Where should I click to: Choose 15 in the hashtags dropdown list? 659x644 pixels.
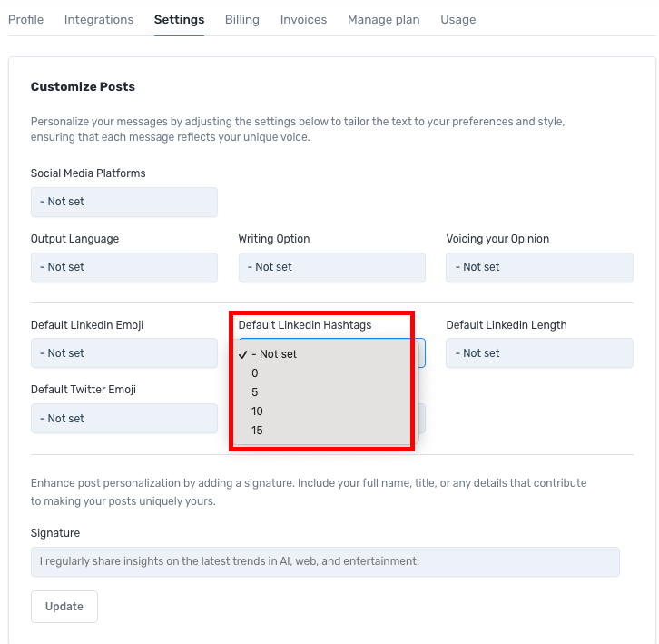[x=257, y=431]
